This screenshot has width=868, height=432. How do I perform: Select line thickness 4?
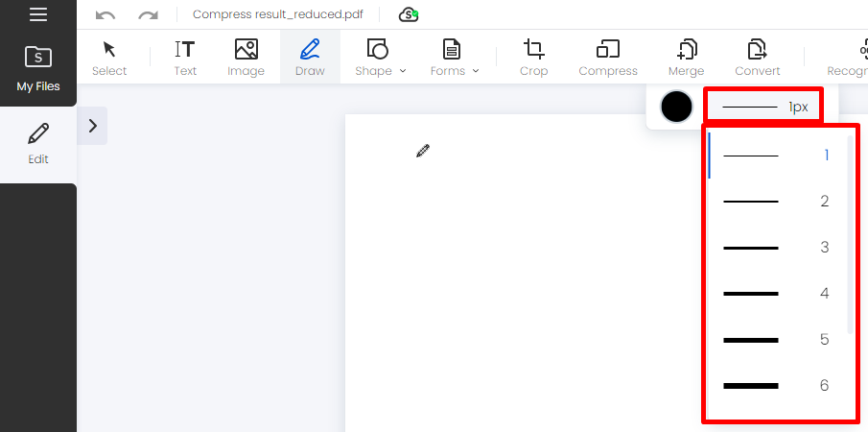777,294
